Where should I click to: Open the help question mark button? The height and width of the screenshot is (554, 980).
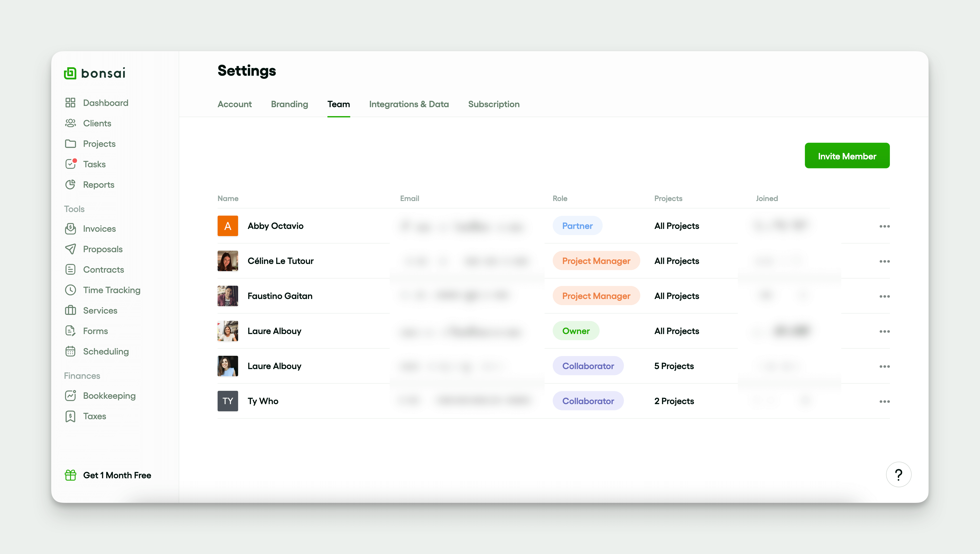point(899,474)
